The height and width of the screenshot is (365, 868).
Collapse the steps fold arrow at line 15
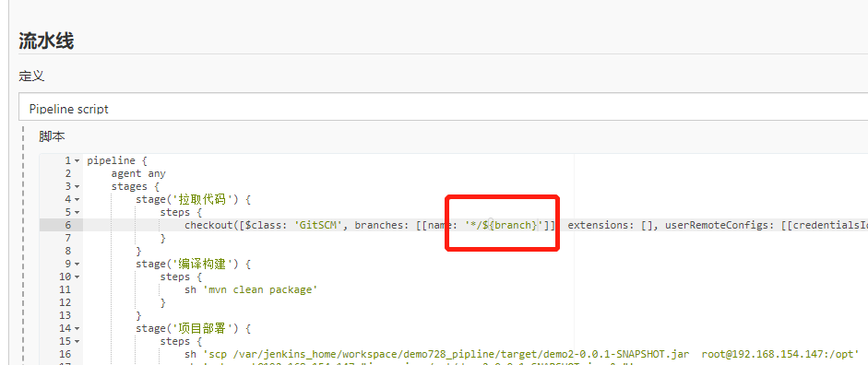click(x=77, y=341)
